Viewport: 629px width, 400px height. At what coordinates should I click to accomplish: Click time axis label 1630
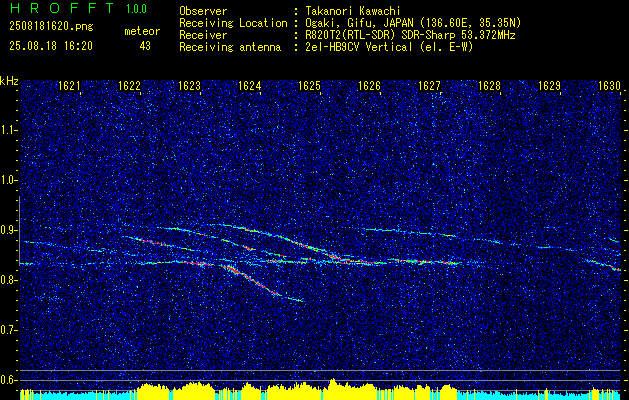[610, 86]
